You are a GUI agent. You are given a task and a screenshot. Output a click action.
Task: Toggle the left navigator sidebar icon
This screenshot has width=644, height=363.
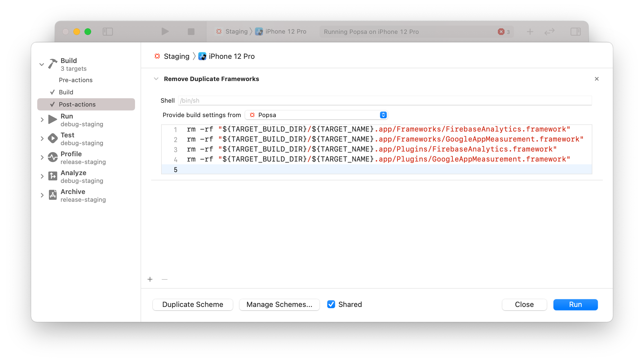click(108, 32)
